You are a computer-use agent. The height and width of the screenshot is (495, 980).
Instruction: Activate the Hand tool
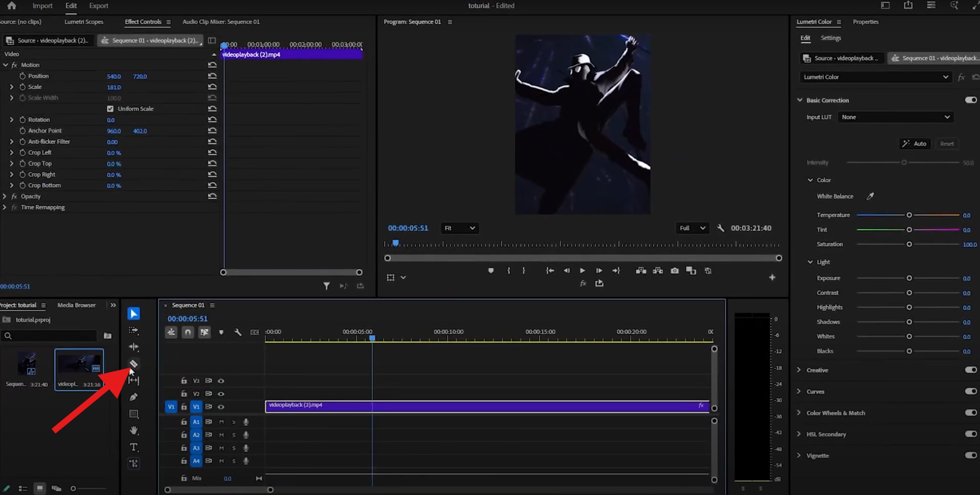point(134,430)
